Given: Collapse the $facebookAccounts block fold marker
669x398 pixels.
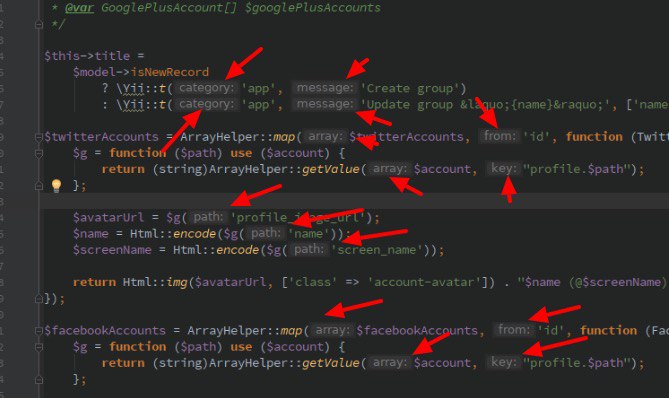Looking at the screenshot, I should pos(39,331).
